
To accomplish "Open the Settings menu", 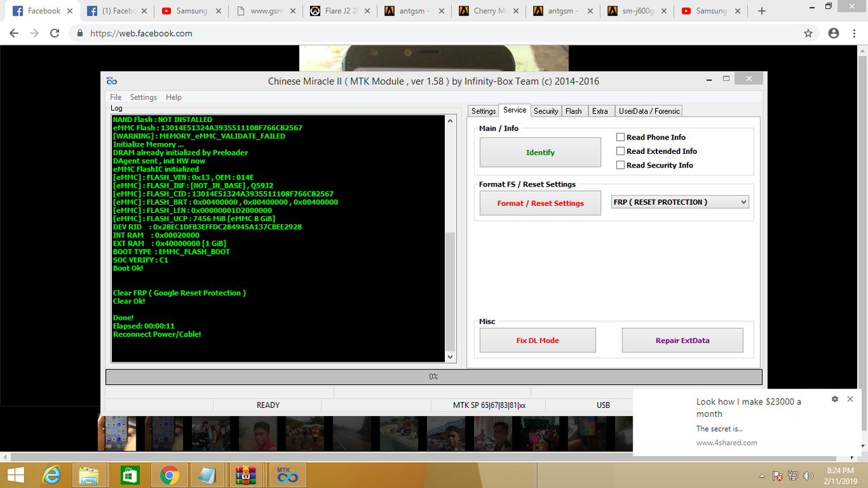I will [x=143, y=97].
